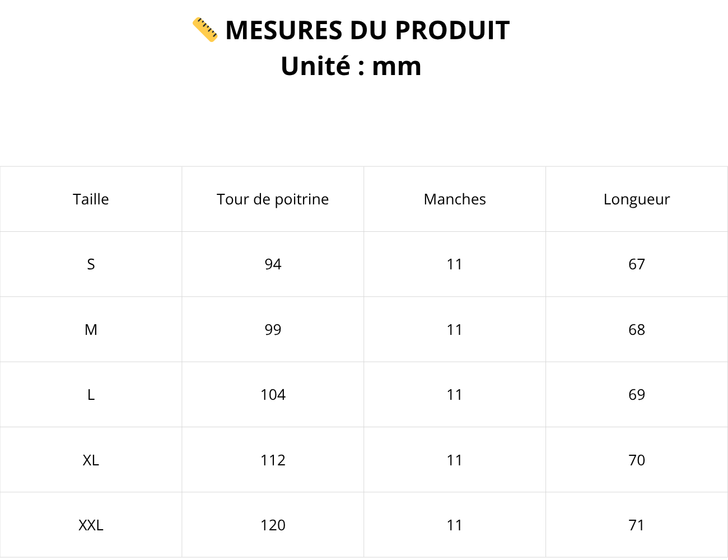Click chest value 112 for size XL
This screenshot has height=560, width=728.
(273, 460)
